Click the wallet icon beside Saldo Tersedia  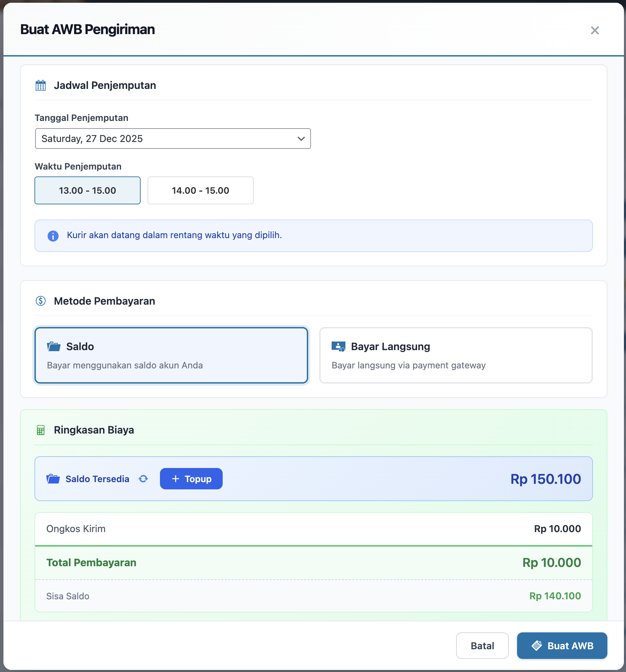[x=53, y=479]
